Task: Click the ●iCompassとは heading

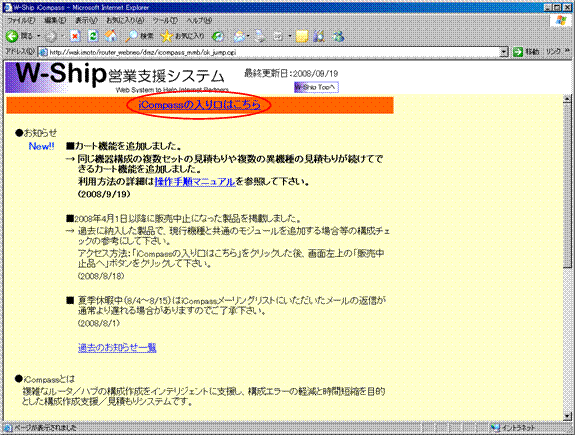Action: click(44, 379)
